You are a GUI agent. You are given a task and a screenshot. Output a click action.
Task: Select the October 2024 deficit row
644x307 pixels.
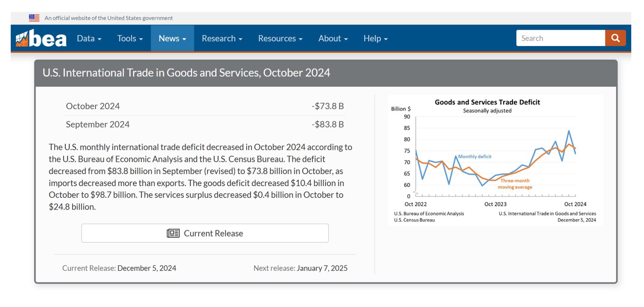(x=205, y=106)
